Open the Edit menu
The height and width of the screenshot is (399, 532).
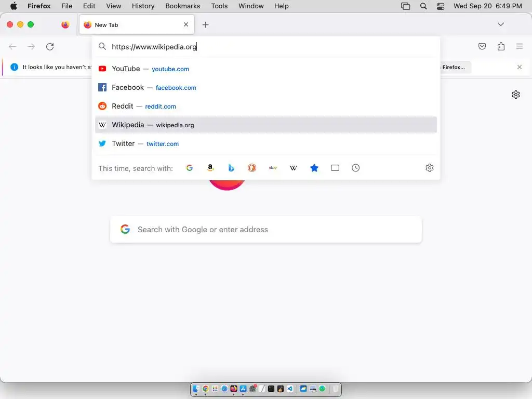click(89, 6)
